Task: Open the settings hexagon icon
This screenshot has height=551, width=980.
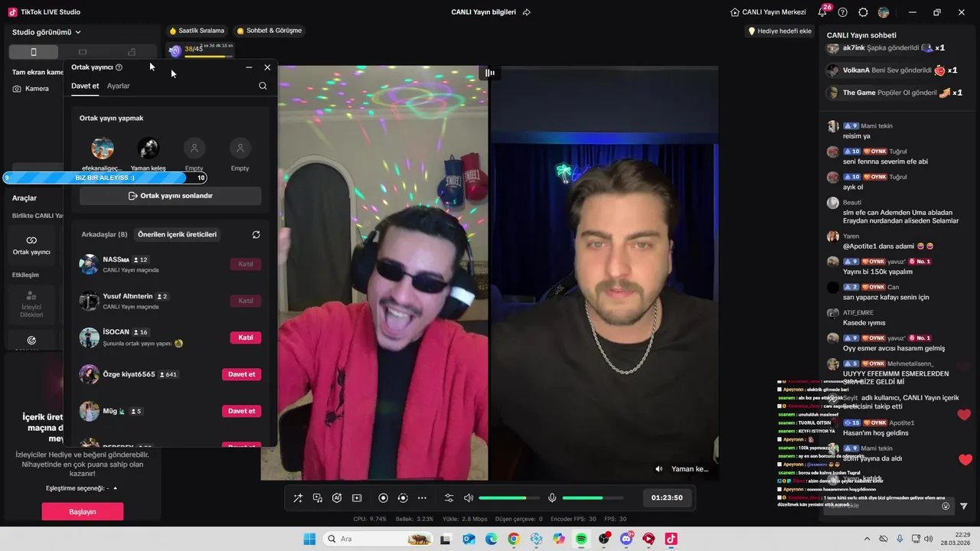Action: (x=863, y=12)
